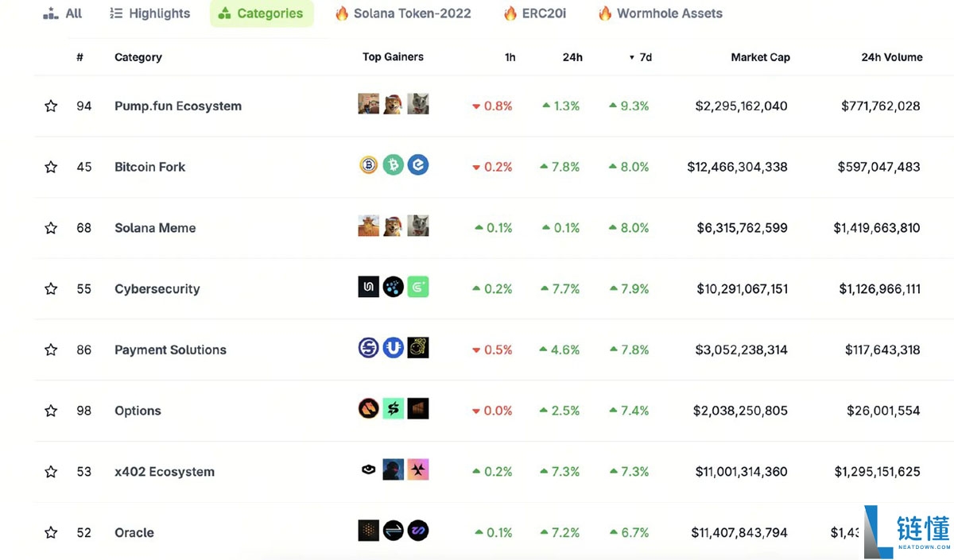Toggle the star next to Bitcoin Fork
Image resolution: width=954 pixels, height=560 pixels.
coord(51,168)
